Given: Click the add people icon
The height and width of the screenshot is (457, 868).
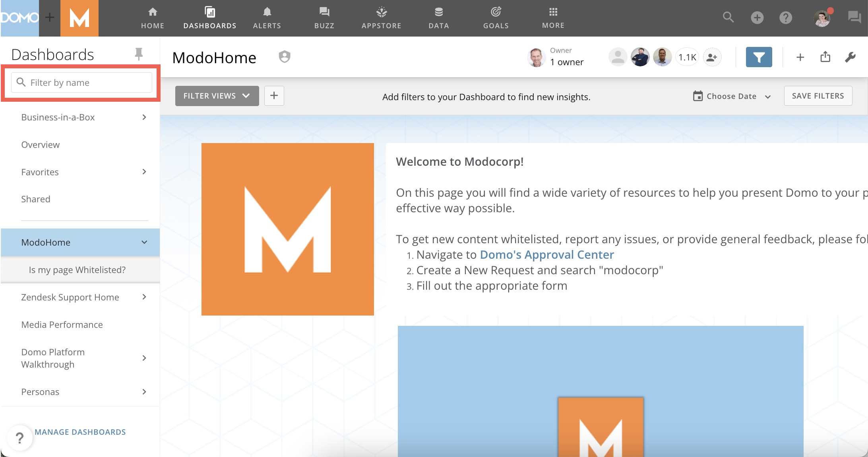Looking at the screenshot, I should click(x=712, y=57).
